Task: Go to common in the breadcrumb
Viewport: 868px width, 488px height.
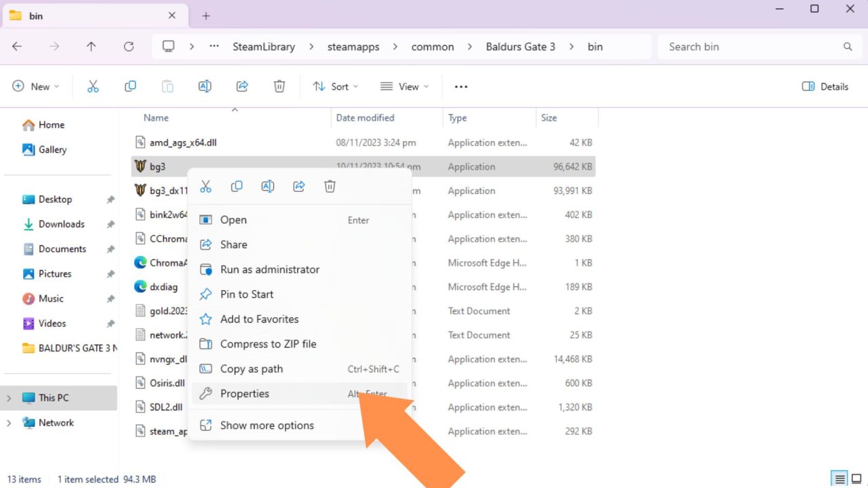Action: point(433,47)
